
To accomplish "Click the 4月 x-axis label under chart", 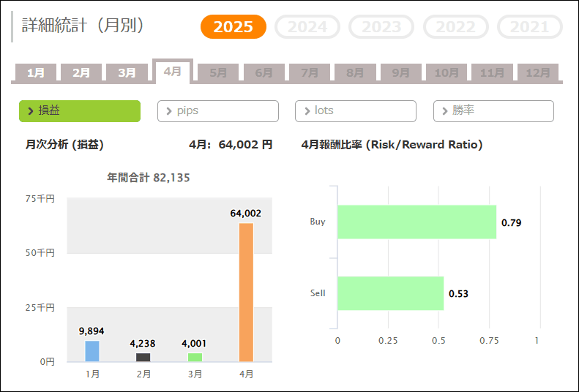I will point(246,374).
